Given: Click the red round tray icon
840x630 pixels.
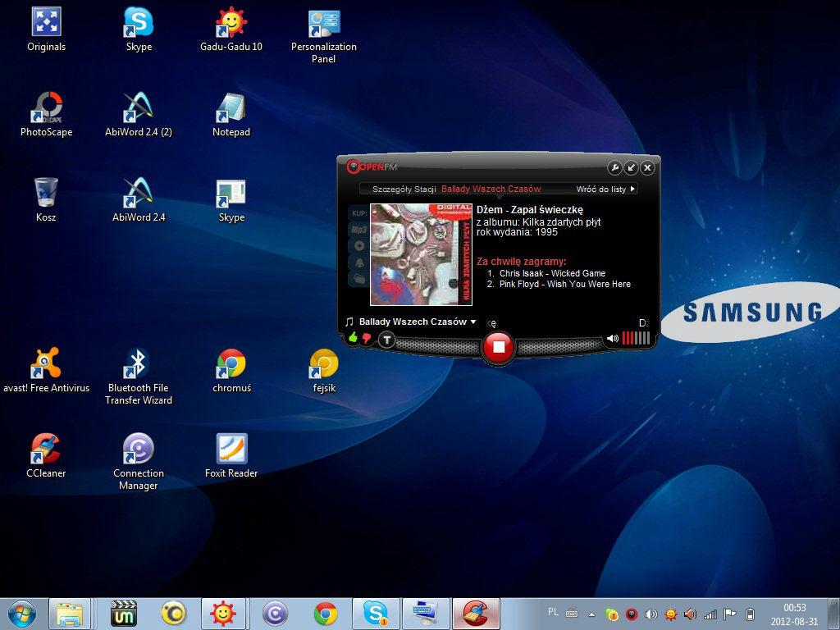Looking at the screenshot, I should (x=632, y=614).
